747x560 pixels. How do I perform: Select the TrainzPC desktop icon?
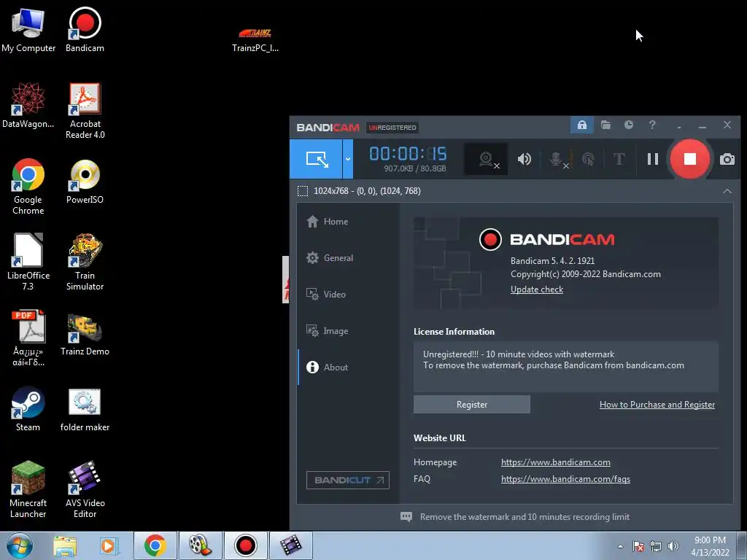[x=255, y=40]
